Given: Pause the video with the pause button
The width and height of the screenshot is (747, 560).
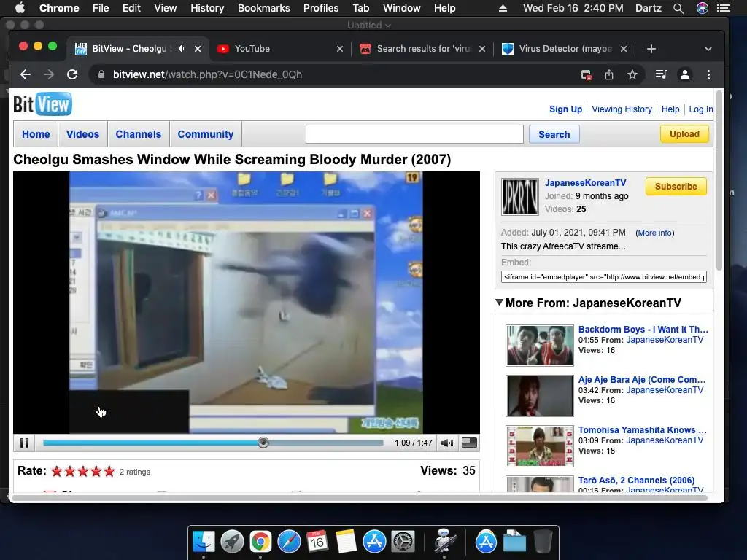Looking at the screenshot, I should click(x=24, y=443).
